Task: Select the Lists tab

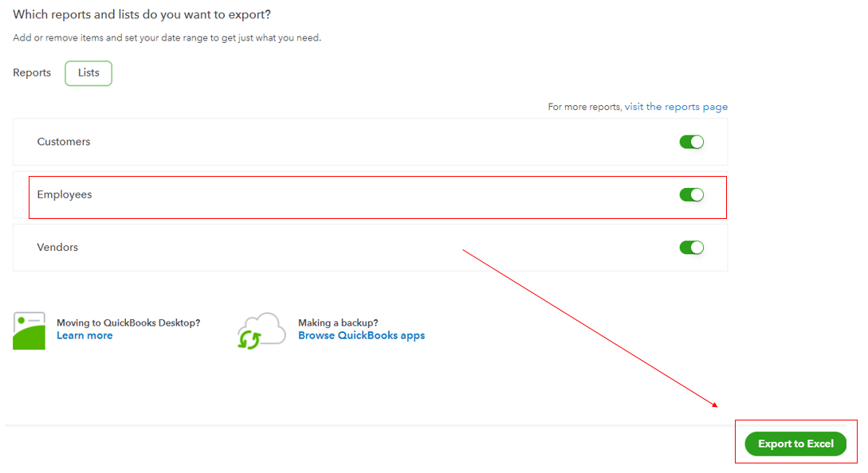Action: pyautogui.click(x=88, y=72)
